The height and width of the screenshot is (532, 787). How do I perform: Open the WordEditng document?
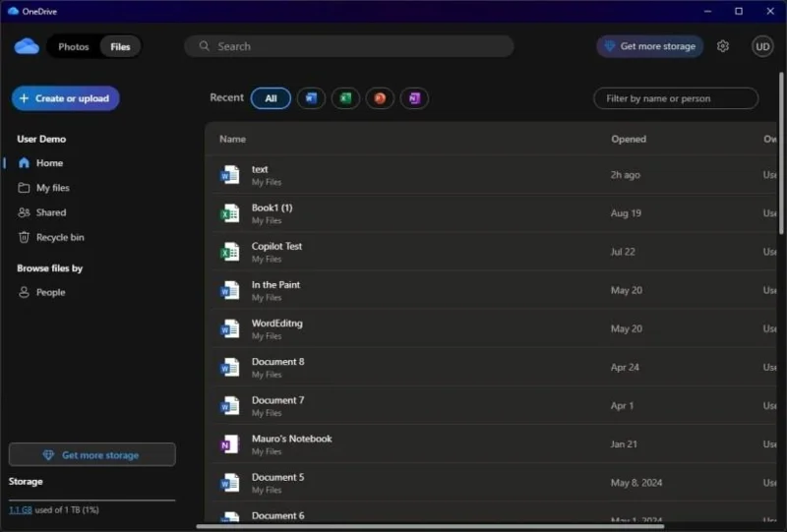coord(277,324)
